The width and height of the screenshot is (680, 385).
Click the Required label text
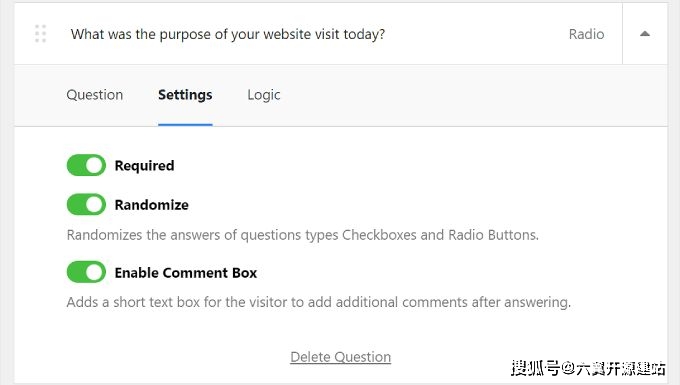click(144, 166)
